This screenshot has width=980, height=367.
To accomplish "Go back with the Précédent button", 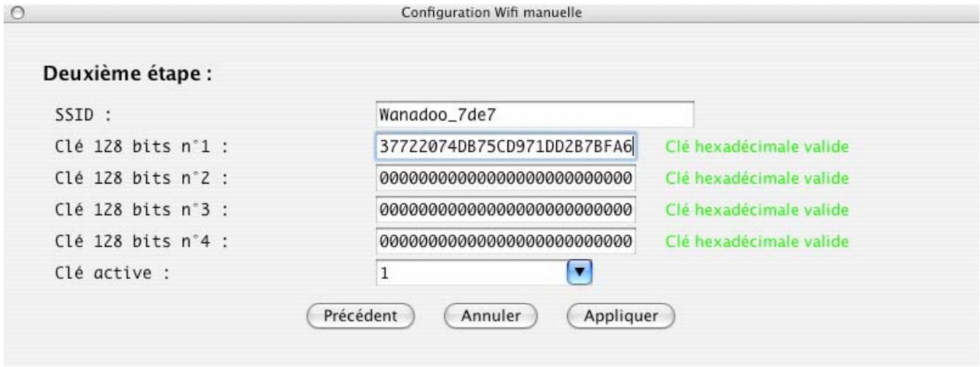I will click(x=361, y=316).
